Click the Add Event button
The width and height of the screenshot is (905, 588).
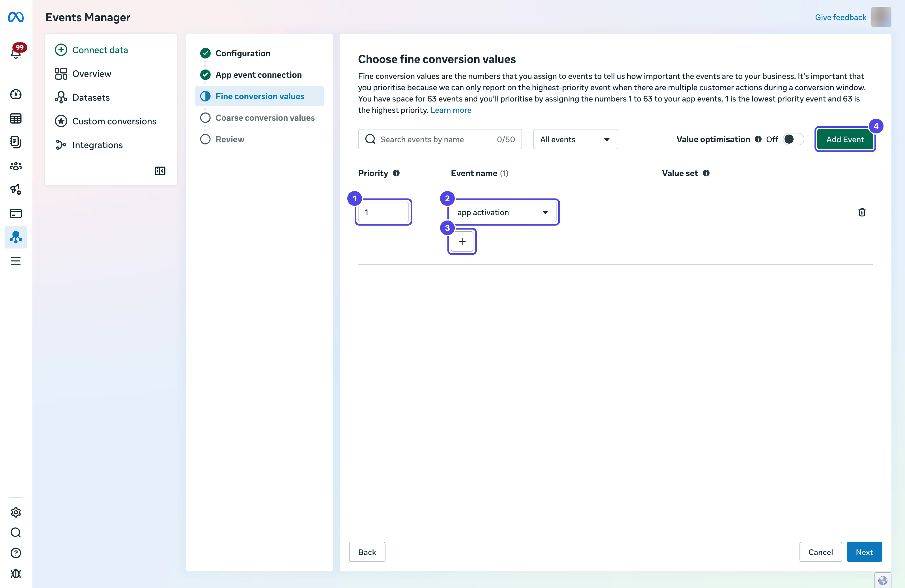845,139
